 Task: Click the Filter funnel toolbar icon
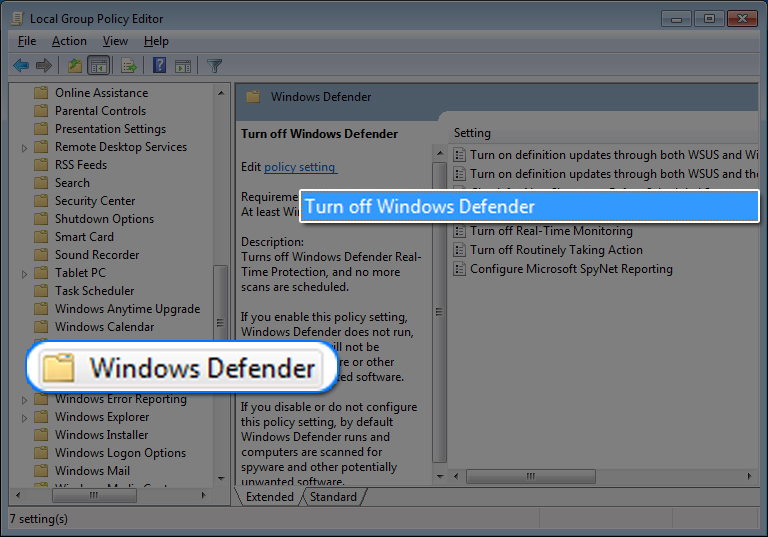click(x=214, y=66)
